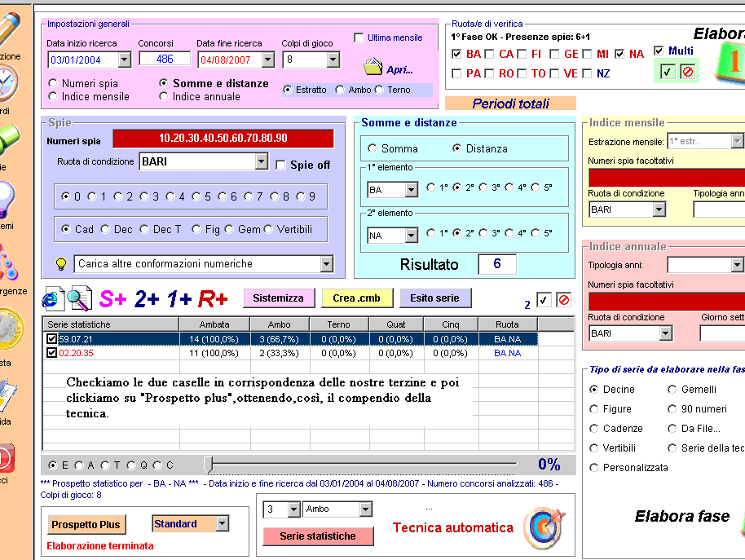Choose digit 5 radio in Spie panel
This screenshot has width=745, height=560.
[x=196, y=196]
